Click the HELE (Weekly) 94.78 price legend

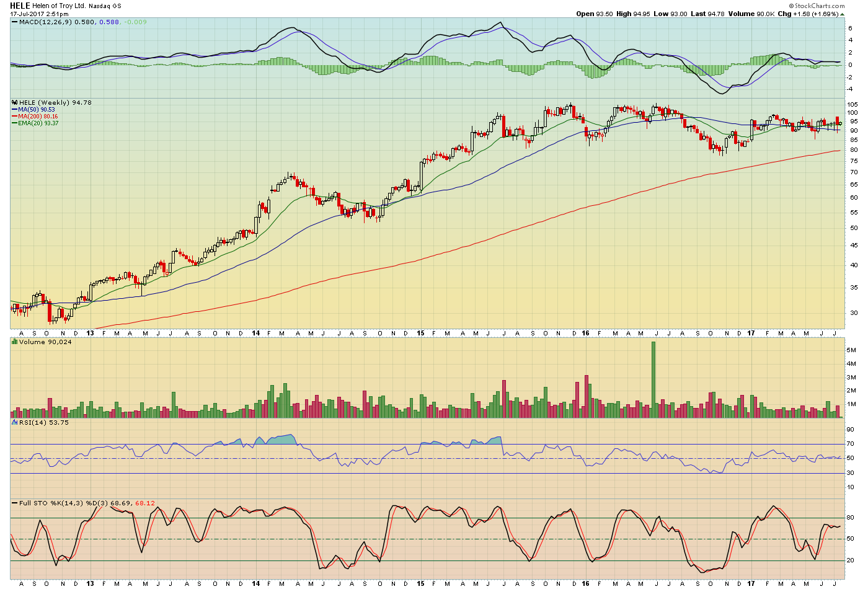[55, 103]
